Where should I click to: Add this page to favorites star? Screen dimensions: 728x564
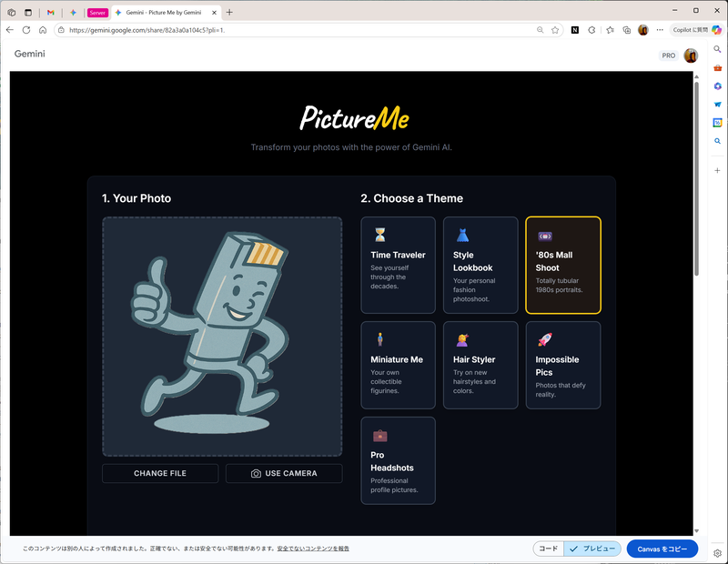point(555,30)
